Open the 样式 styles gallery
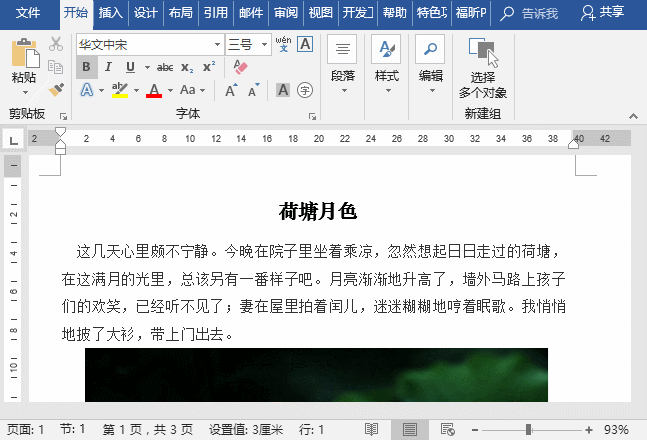647x440 pixels. pos(387,65)
